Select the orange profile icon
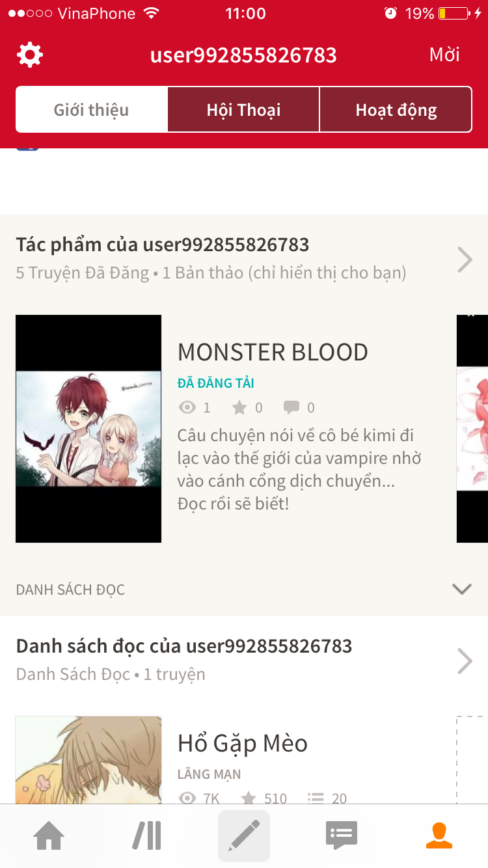 439,836
